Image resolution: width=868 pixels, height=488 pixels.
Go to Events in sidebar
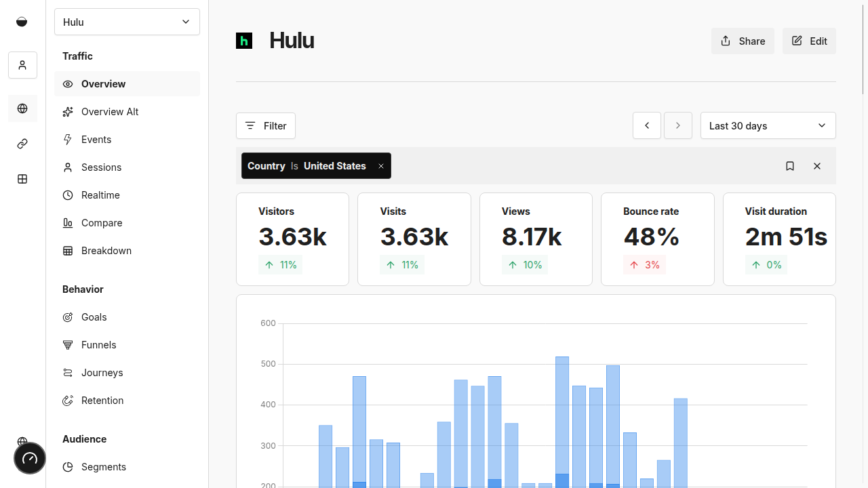point(127,140)
